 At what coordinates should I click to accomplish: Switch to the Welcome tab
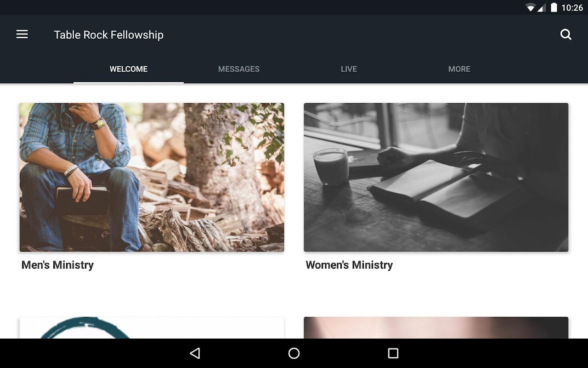129,69
